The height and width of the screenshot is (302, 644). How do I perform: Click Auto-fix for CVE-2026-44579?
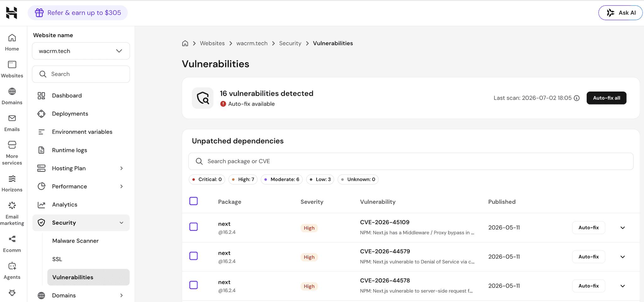[589, 257]
